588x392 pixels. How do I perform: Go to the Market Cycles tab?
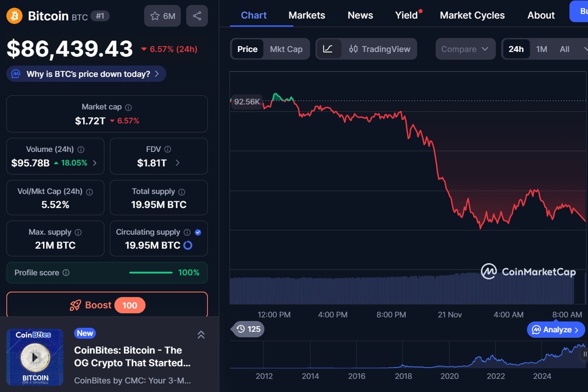[x=472, y=15]
